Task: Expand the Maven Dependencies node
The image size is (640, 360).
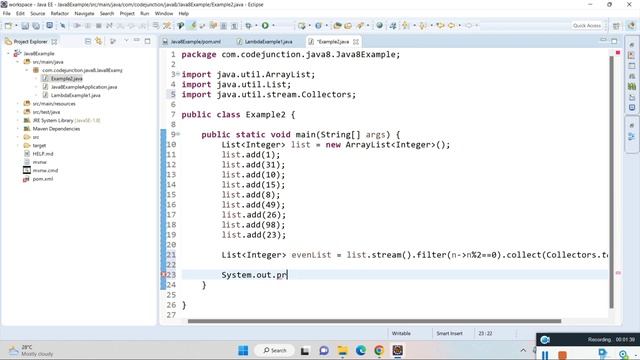Action: click(x=18, y=129)
